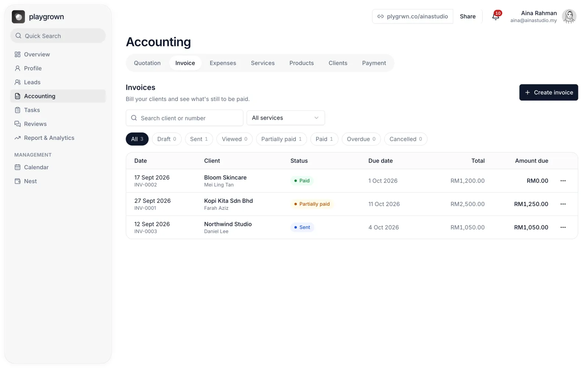Open Bloom Skincare invoice row

[352, 181]
